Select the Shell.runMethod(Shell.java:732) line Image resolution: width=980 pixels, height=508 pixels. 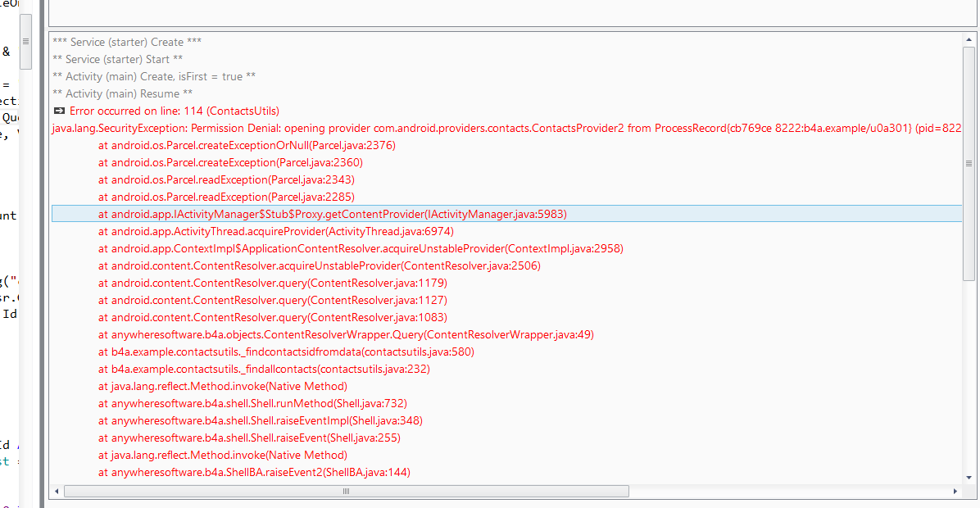coord(252,403)
